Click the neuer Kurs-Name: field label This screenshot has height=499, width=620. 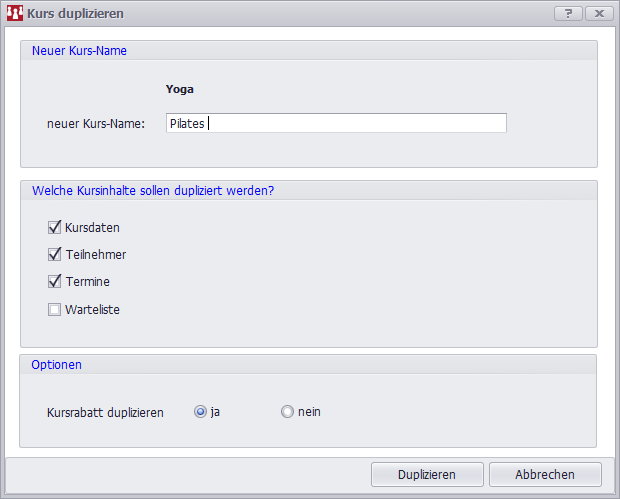(x=96, y=124)
